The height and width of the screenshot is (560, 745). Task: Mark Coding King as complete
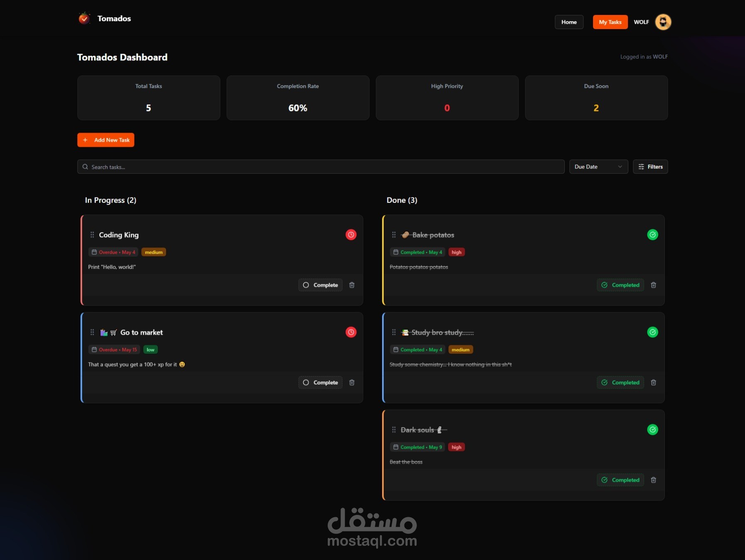(x=321, y=285)
